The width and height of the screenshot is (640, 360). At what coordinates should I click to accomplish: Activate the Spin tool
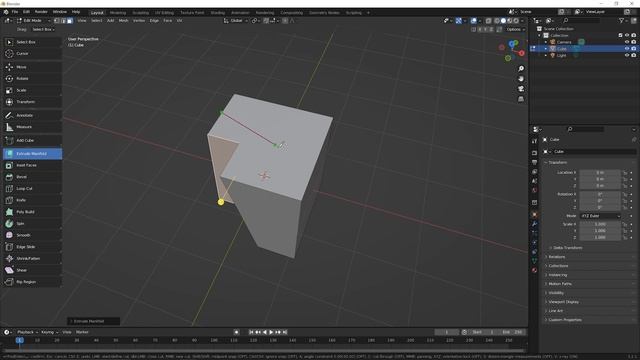(x=32, y=224)
